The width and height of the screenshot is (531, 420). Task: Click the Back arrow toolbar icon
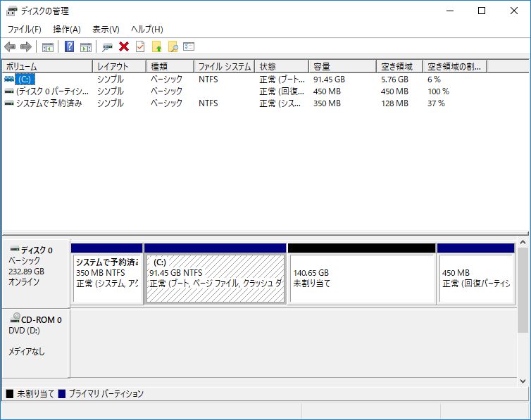pos(10,46)
